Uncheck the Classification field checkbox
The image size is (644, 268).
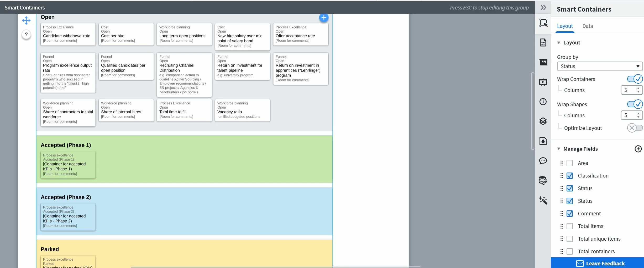570,176
